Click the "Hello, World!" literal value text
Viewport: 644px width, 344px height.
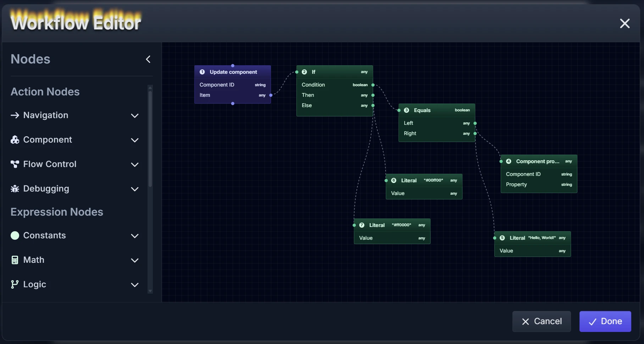[542, 238]
